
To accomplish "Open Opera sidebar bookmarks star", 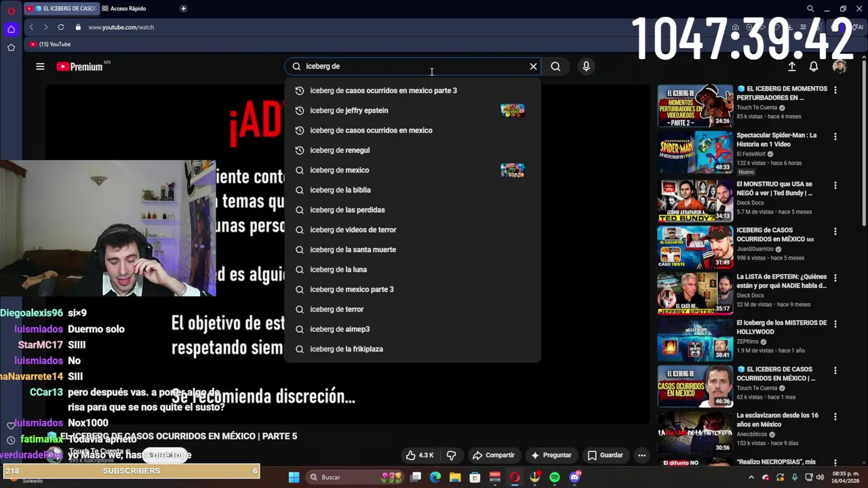I will (11, 47).
